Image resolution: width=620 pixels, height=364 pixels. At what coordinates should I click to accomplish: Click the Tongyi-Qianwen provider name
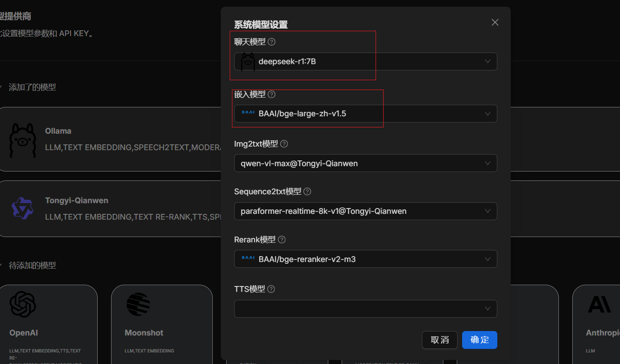pyautogui.click(x=77, y=200)
